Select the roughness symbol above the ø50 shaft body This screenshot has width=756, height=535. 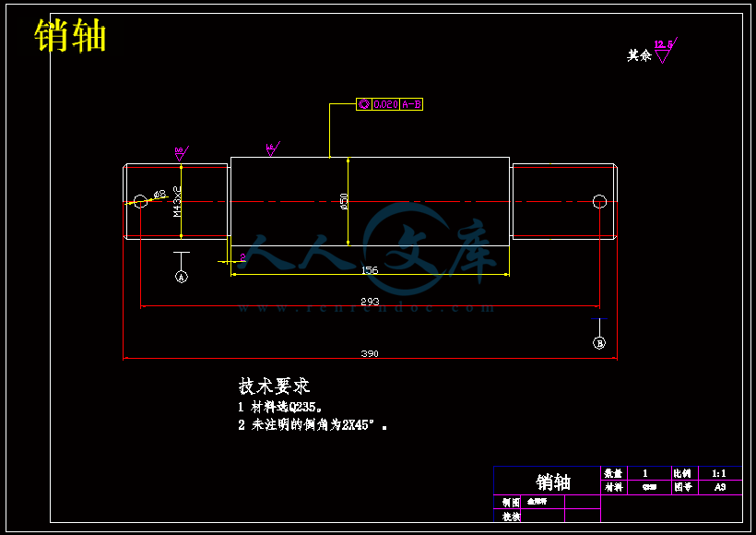[x=272, y=149]
